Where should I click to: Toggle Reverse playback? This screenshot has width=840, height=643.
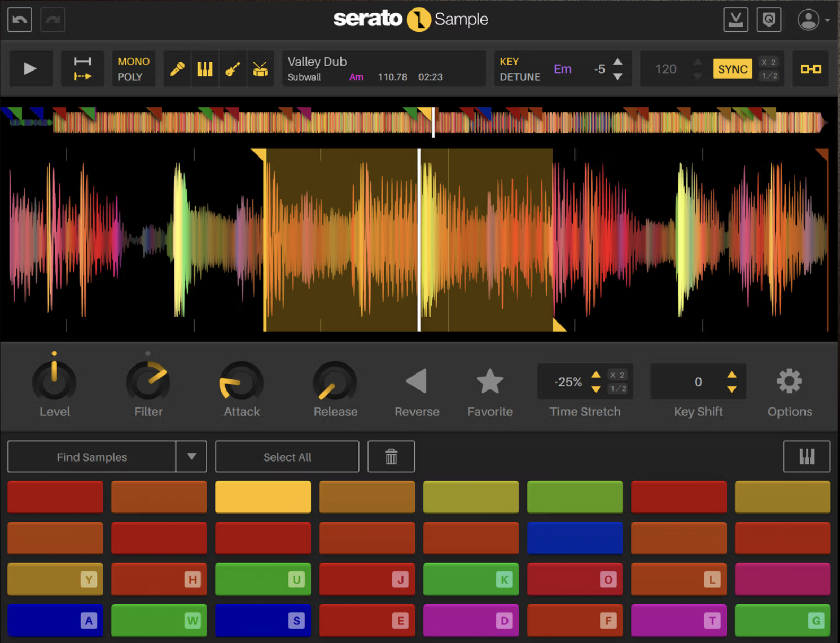(416, 381)
